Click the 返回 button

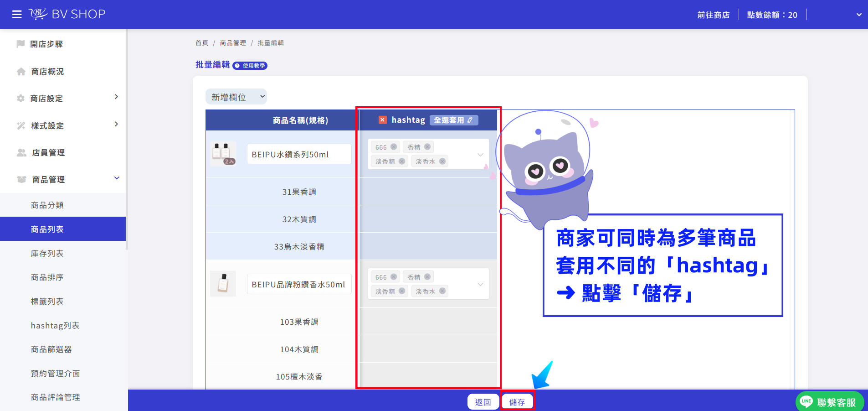[483, 402]
